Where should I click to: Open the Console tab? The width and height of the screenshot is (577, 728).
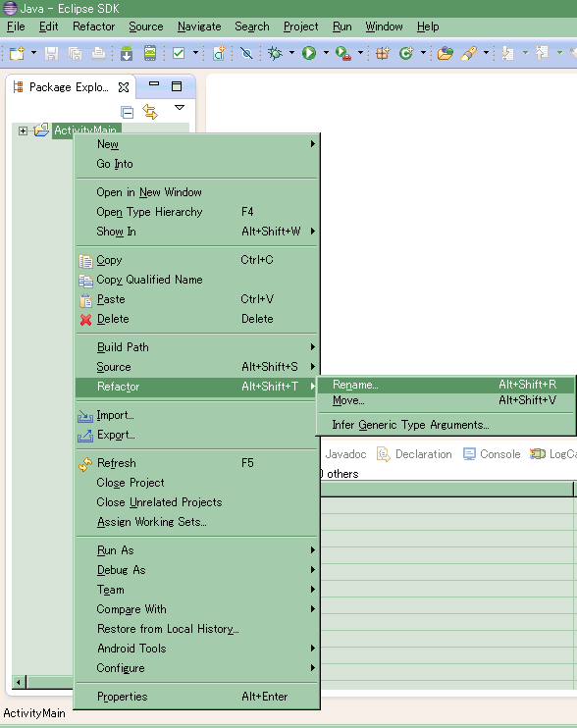[x=492, y=454]
